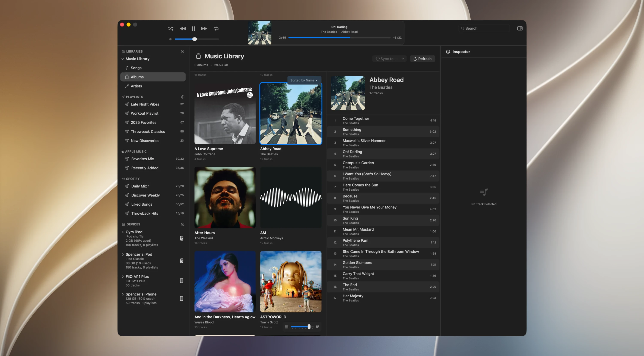Select the Albums view
This screenshot has width=644, height=356.
point(153,77)
